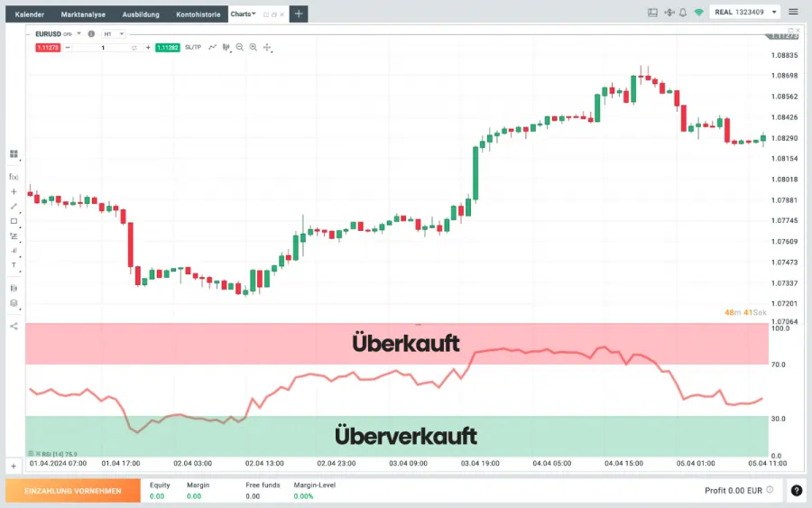Expand the Charts tab dropdown arrow
This screenshot has height=508, width=812.
pyautogui.click(x=254, y=14)
